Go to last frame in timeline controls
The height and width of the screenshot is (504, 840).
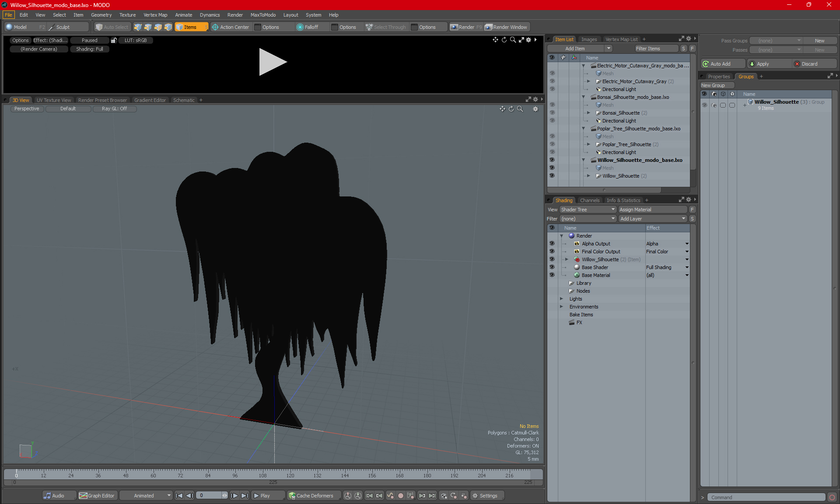point(245,496)
